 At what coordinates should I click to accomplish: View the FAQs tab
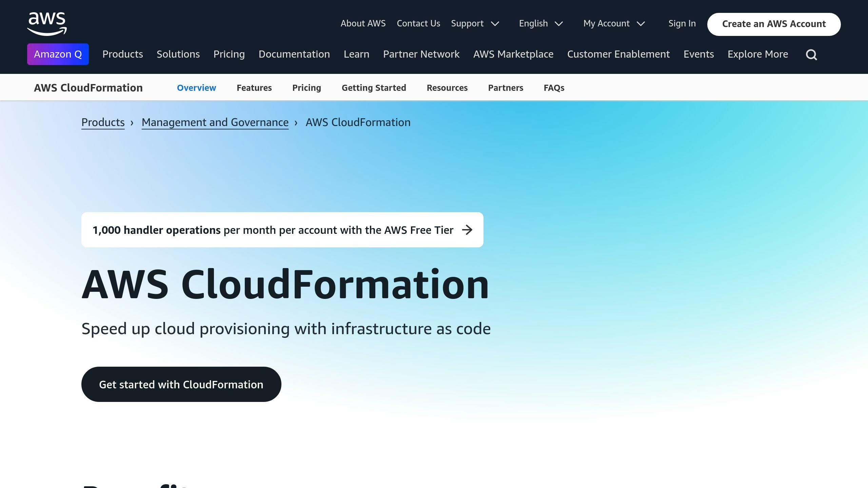[x=554, y=88]
